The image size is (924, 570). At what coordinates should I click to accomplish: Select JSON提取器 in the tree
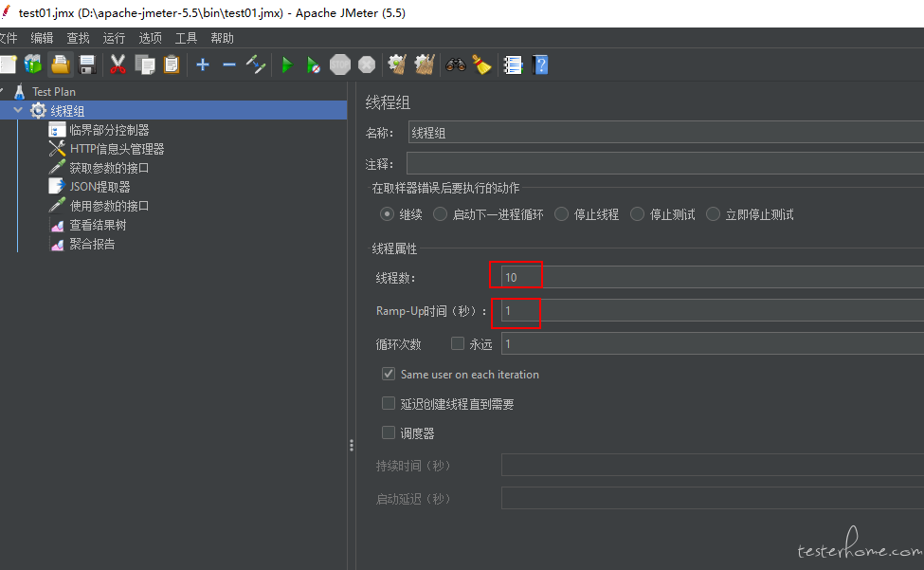pyautogui.click(x=100, y=186)
